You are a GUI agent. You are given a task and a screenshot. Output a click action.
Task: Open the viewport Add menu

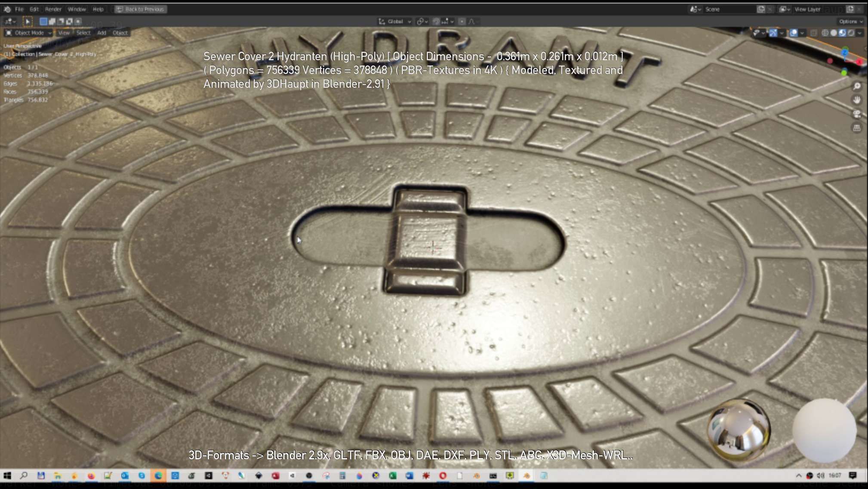click(102, 33)
